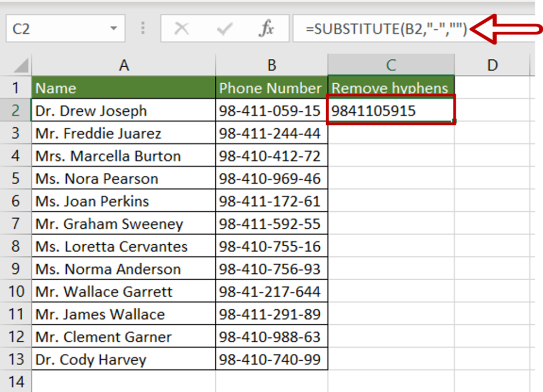Click the Cancel (X) formula bar icon
This screenshot has height=392, width=543.
click(x=181, y=29)
